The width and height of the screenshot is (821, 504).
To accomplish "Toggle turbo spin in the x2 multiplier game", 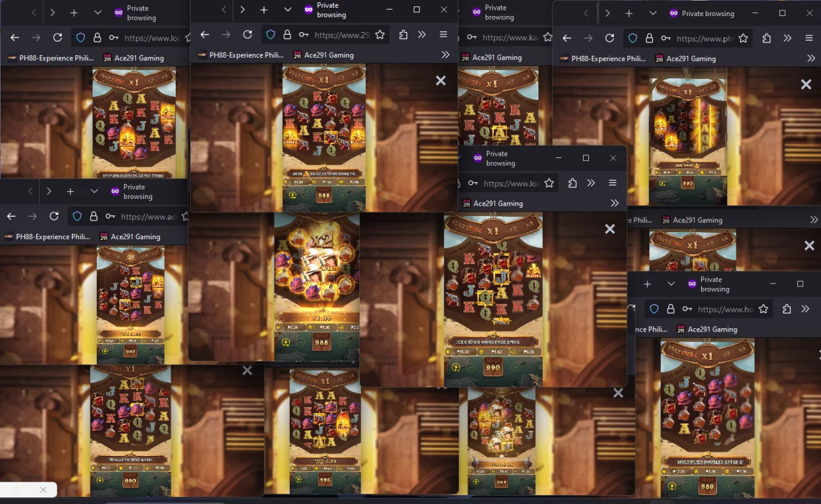I will (286, 342).
